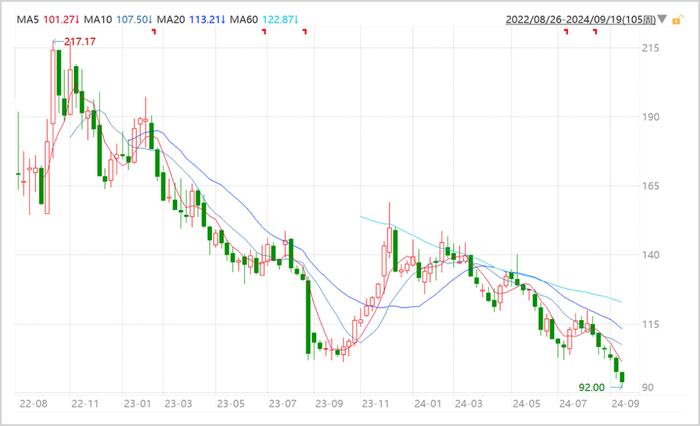The width and height of the screenshot is (700, 426).
Task: Select the 24-05 date on time axis
Action: pyautogui.click(x=526, y=404)
